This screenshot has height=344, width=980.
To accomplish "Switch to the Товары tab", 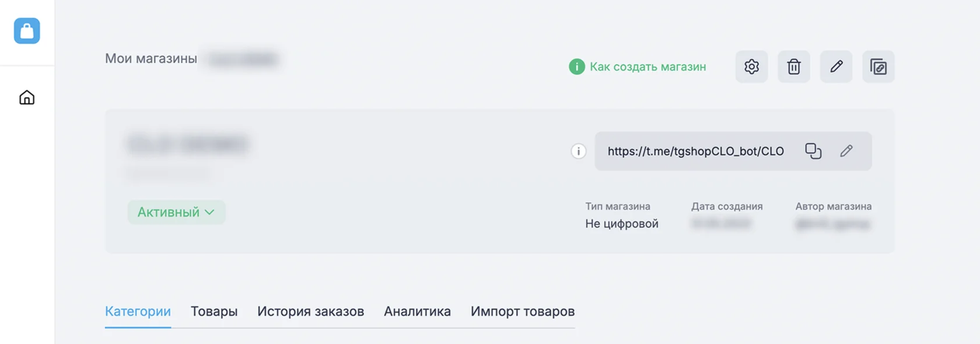I will (x=213, y=311).
